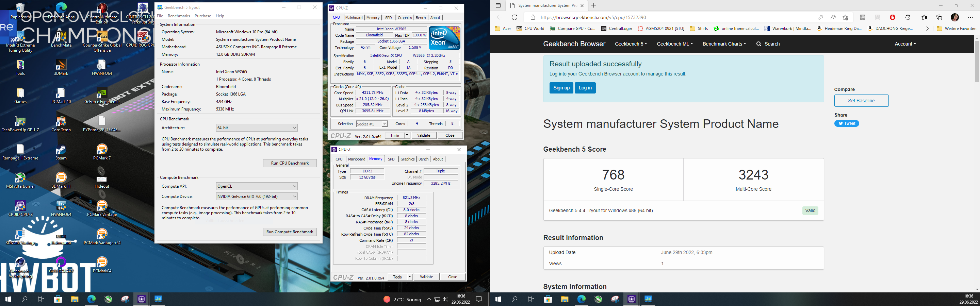This screenshot has width=980, height=306.
Task: Select TechPowerUp GPU-Z desktop icon
Action: 20,124
